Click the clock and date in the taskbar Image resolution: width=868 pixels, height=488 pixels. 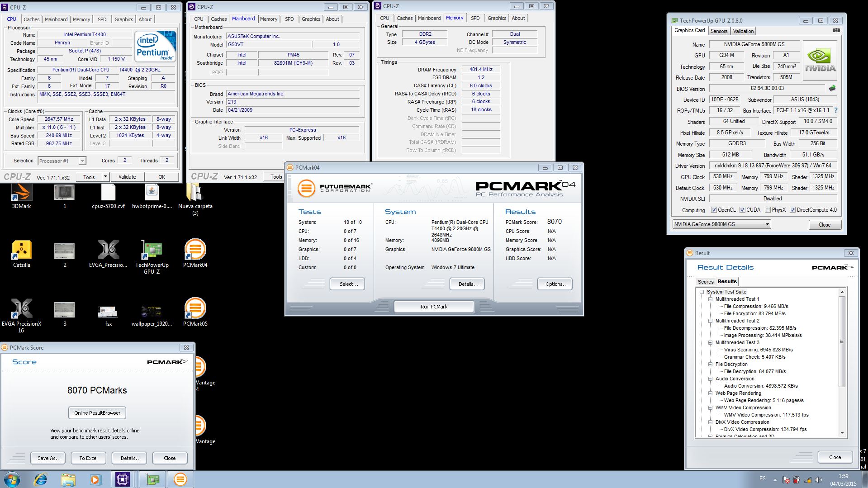click(843, 480)
